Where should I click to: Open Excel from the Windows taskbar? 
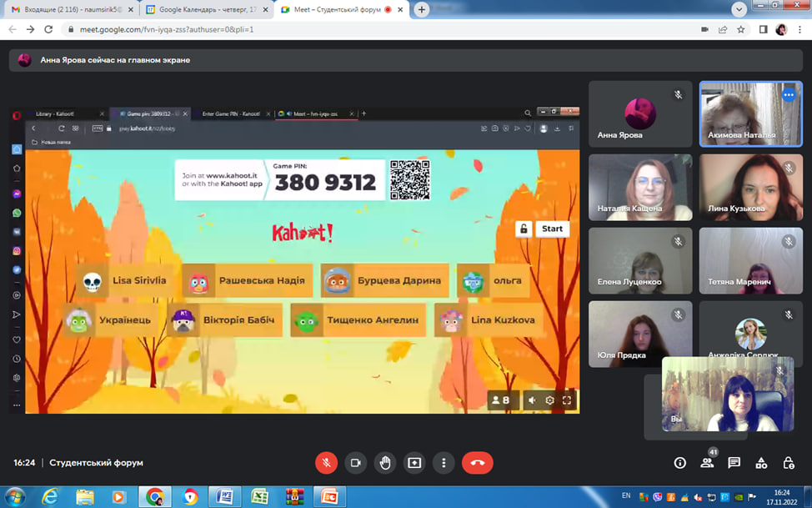pos(258,497)
